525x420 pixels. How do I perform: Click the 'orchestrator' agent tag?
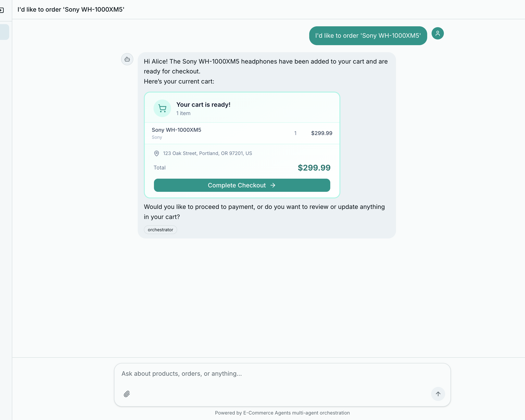point(160,230)
